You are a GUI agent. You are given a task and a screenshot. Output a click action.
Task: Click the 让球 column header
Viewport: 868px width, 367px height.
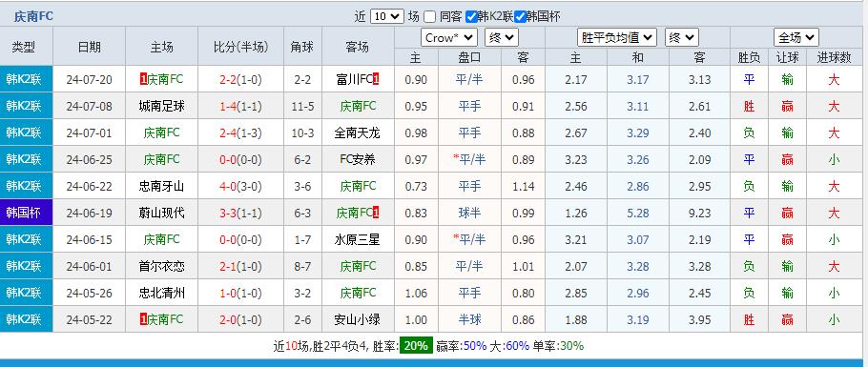787,57
